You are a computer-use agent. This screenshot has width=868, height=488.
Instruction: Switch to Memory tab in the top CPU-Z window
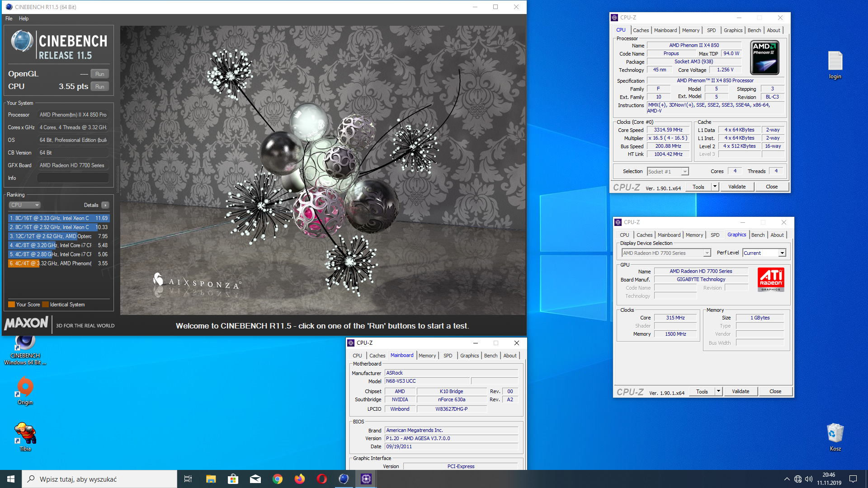[x=690, y=30]
